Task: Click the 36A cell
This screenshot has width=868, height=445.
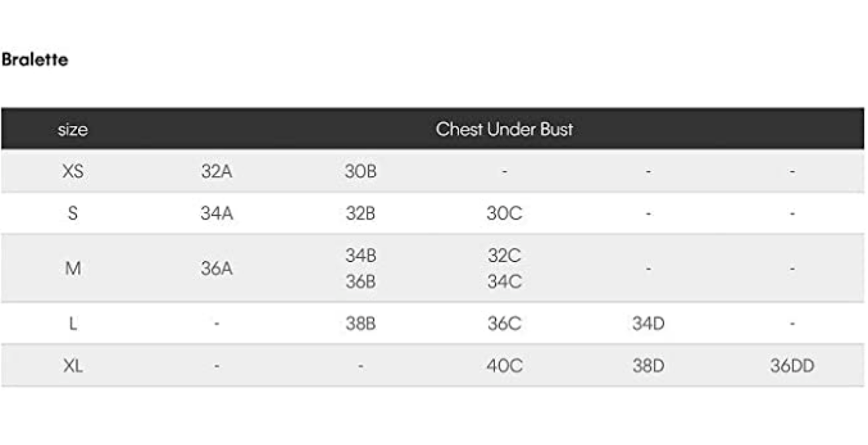Action: point(216,268)
